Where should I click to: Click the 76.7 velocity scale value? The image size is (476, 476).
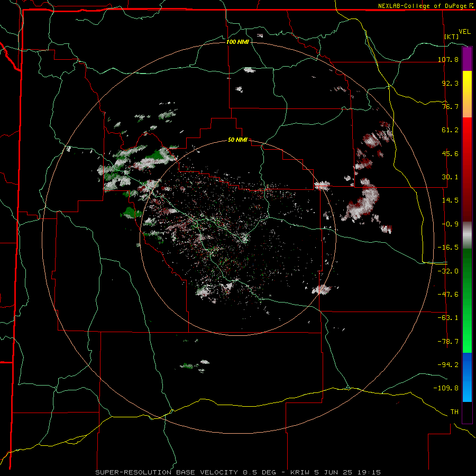[x=450, y=106]
